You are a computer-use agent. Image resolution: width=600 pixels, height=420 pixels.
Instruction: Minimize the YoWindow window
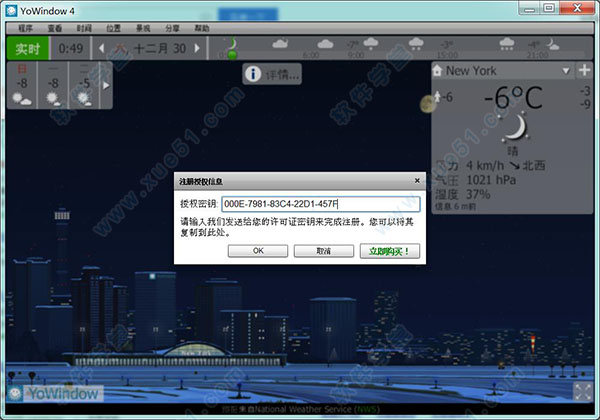coord(530,8)
